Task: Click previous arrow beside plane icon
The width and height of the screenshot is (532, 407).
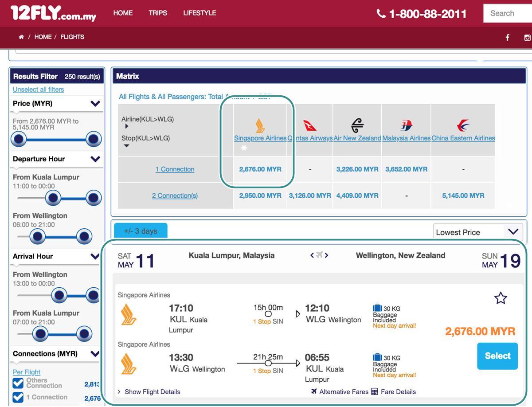Action: tap(312, 255)
